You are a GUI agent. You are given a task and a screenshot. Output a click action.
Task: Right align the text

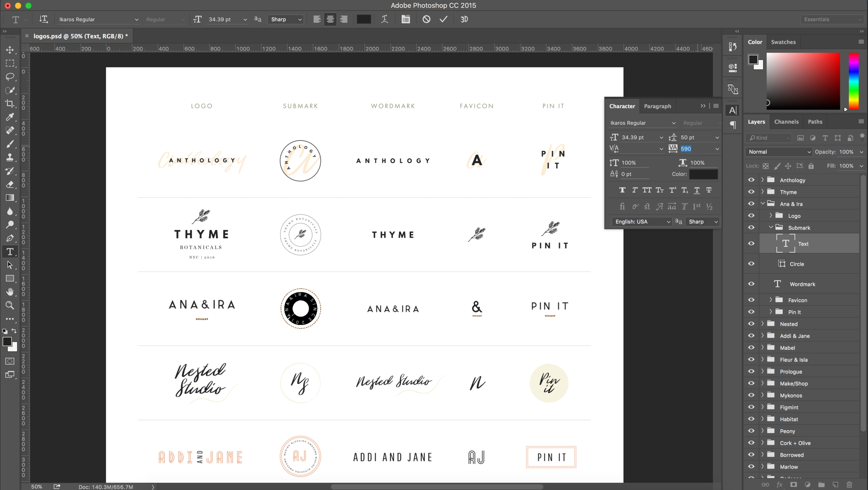pyautogui.click(x=344, y=19)
